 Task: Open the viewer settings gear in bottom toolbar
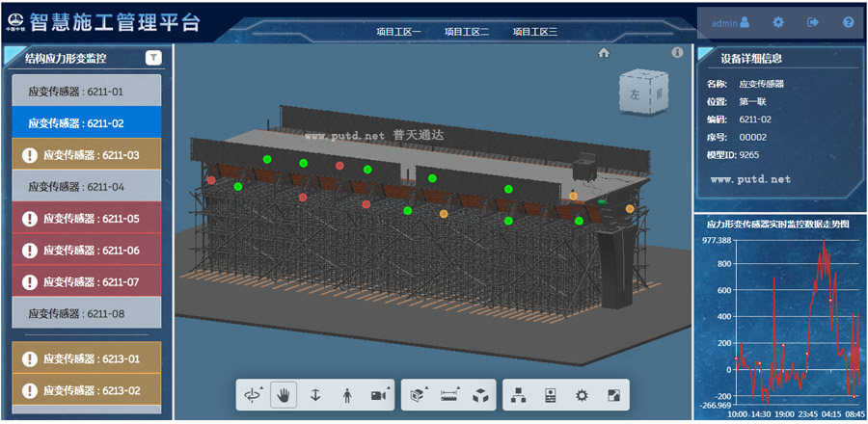[x=581, y=395]
